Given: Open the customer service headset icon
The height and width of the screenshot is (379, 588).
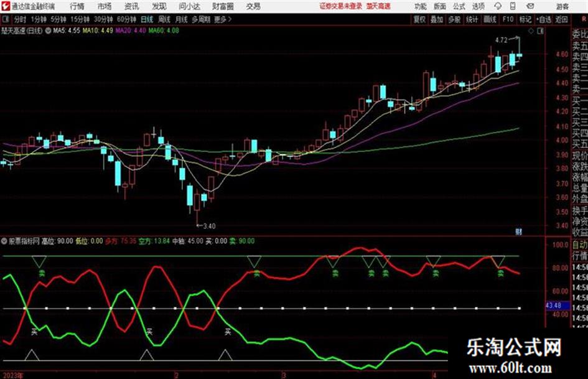Looking at the screenshot, I should [498, 6].
